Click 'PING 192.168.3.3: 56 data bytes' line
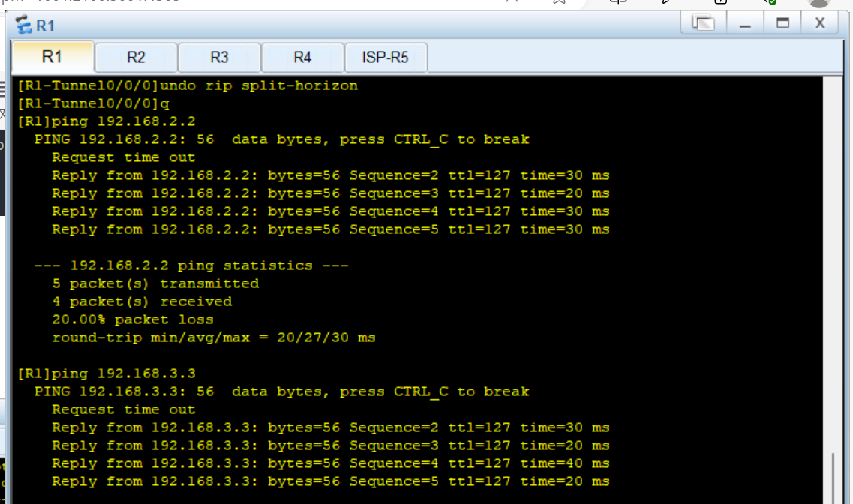853x504 pixels. [282, 391]
